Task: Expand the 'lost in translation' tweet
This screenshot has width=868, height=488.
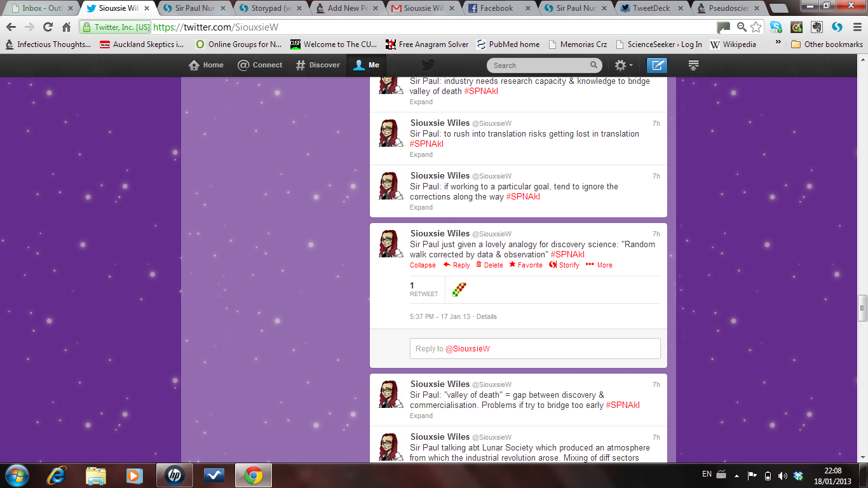Action: 421,154
